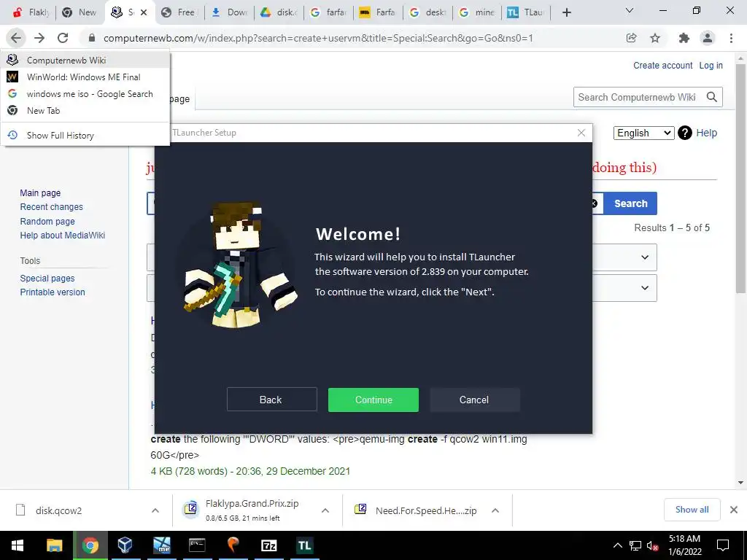747x560 pixels.
Task: Open the Windows ME taskbar icon
Action: point(162,545)
